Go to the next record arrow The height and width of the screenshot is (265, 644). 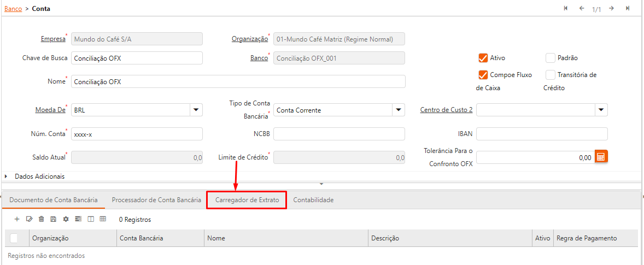(611, 9)
